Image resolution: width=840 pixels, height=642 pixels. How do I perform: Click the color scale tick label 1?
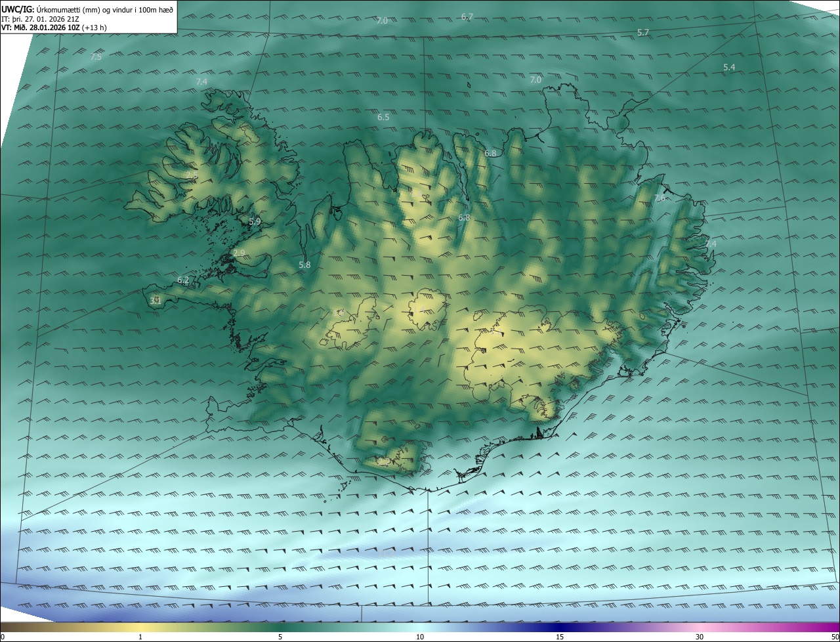(140, 637)
